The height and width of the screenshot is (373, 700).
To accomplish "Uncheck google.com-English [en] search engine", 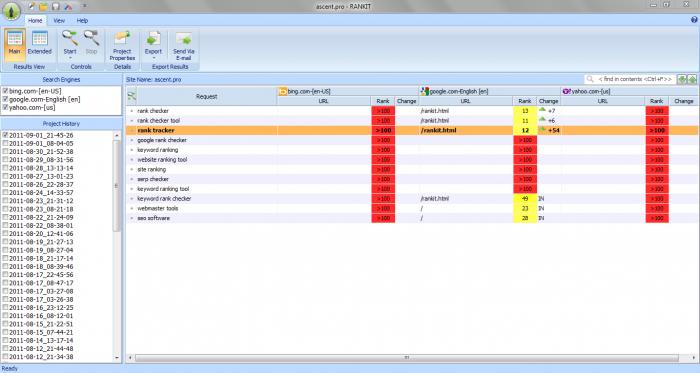I will (x=5, y=99).
